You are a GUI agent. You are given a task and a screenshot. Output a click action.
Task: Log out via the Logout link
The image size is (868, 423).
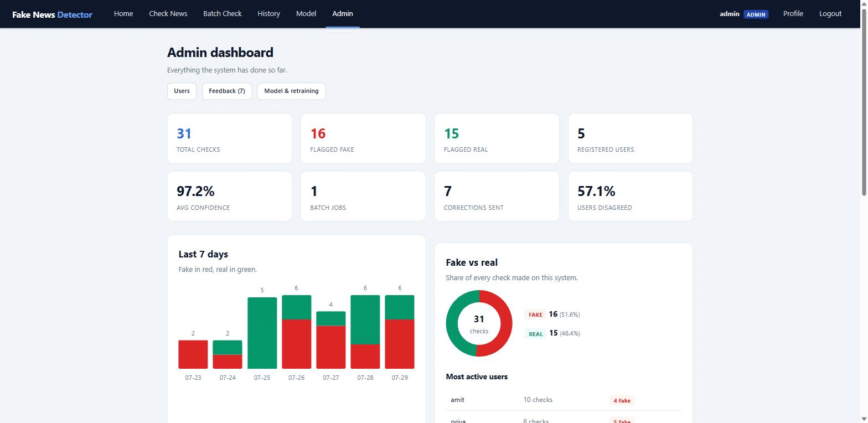(x=830, y=14)
